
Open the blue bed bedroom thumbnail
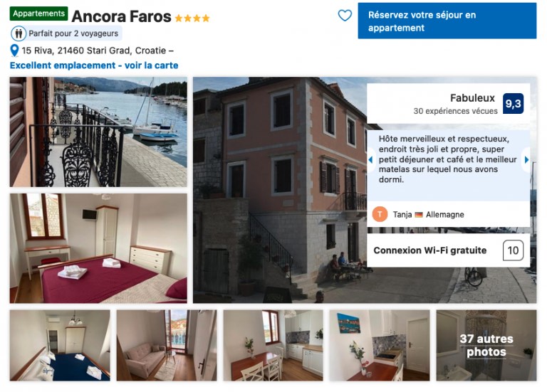pos(60,345)
